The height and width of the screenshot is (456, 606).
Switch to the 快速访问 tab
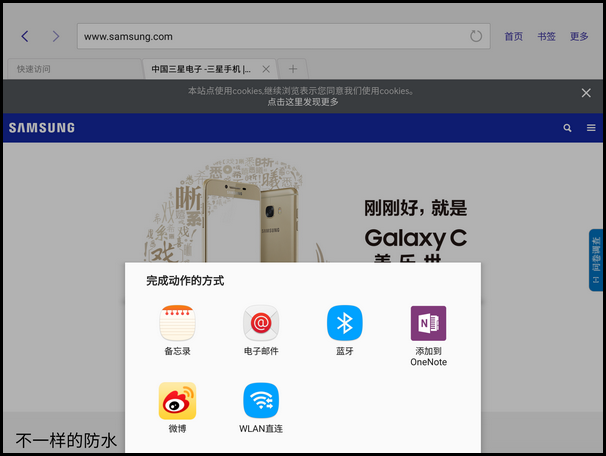click(x=74, y=69)
